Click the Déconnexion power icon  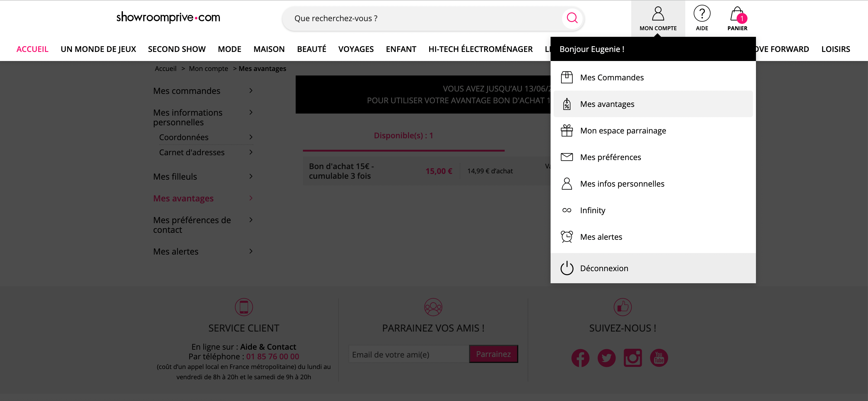tap(567, 268)
